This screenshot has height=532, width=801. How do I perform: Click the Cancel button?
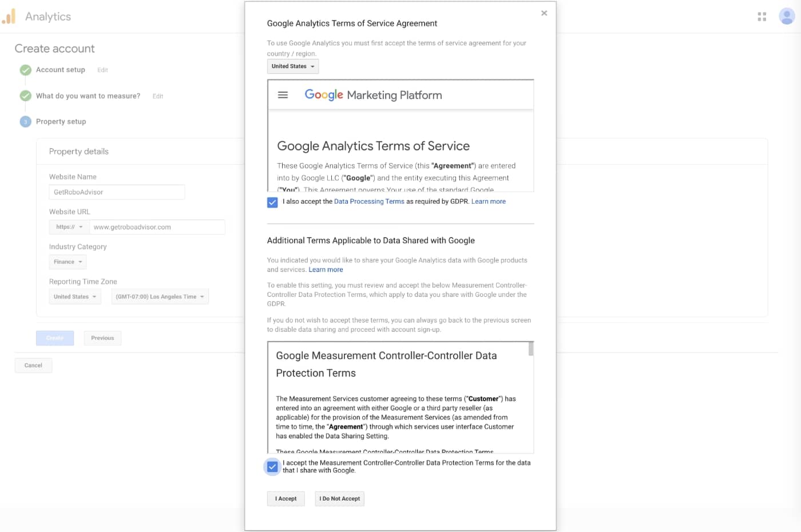(x=33, y=366)
